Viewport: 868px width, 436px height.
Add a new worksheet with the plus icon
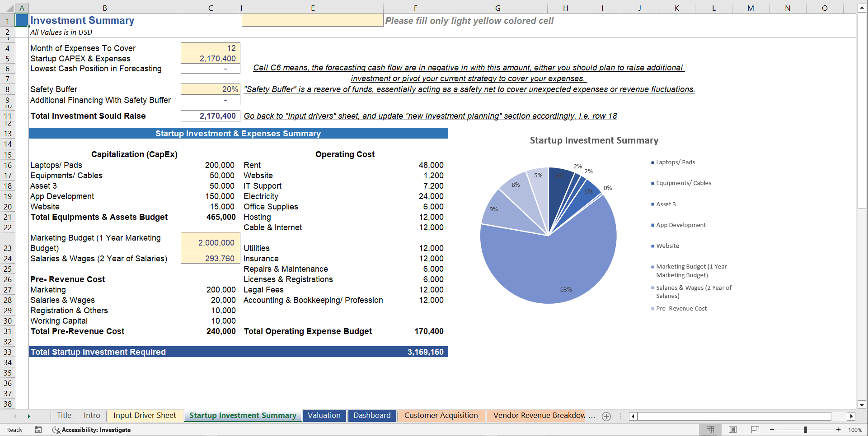pyautogui.click(x=606, y=416)
